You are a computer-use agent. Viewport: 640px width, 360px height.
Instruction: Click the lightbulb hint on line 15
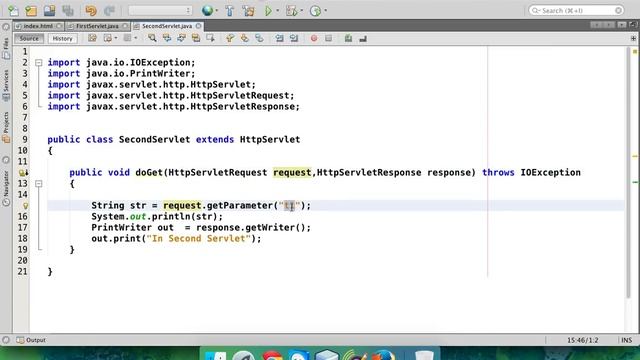(x=25, y=206)
